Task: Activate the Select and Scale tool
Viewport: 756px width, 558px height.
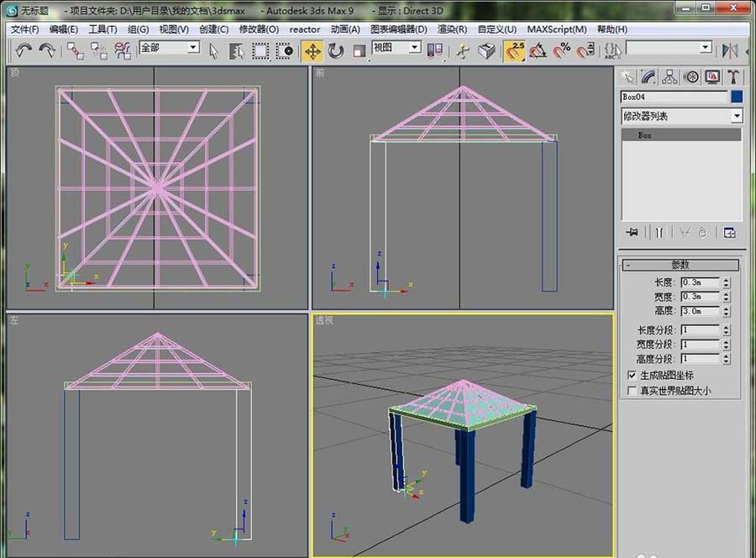Action: click(x=360, y=51)
